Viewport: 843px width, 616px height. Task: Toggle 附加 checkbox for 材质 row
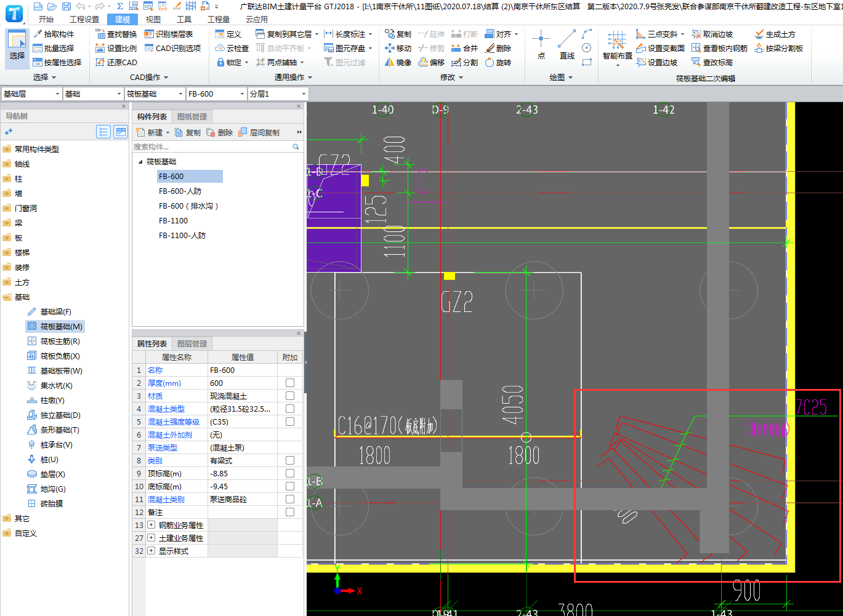pos(290,396)
